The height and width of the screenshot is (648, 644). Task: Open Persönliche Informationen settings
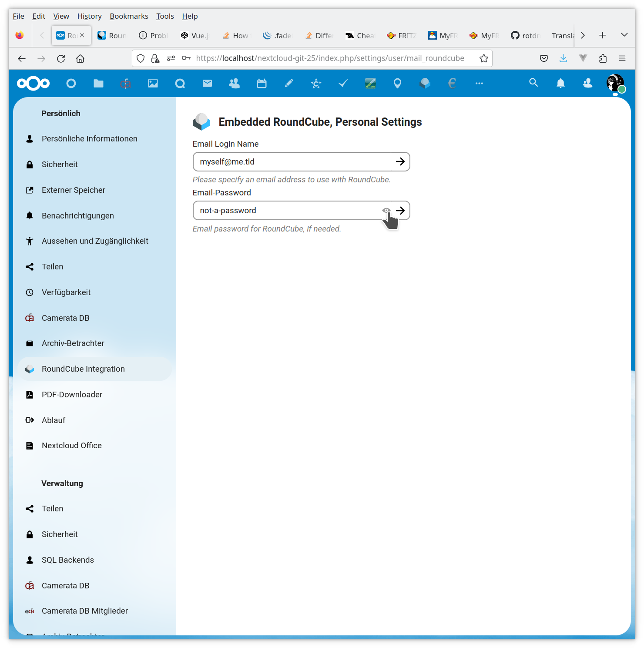point(94,139)
